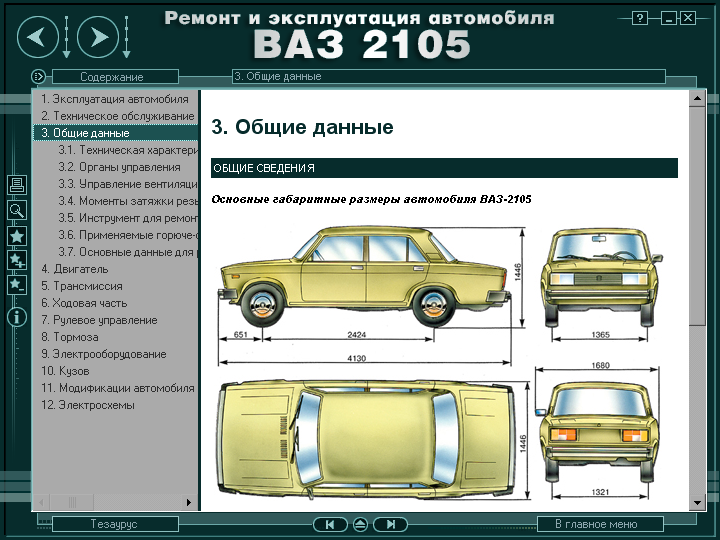Add bookmark with star plus icon
The height and width of the screenshot is (540, 720).
point(17,261)
